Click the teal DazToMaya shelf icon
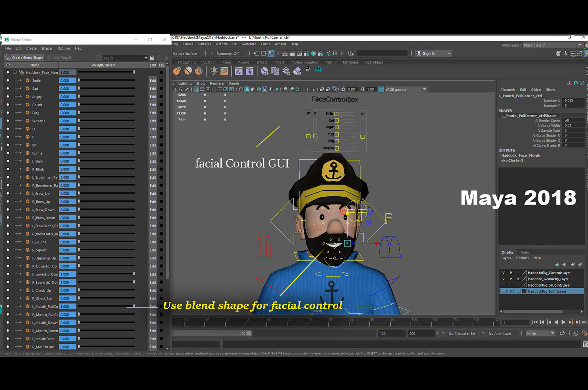 point(319,69)
